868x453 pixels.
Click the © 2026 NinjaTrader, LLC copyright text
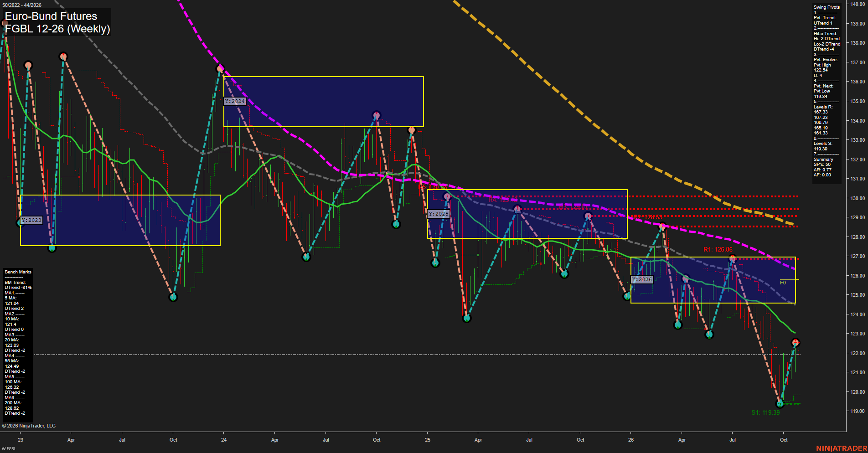click(x=29, y=426)
